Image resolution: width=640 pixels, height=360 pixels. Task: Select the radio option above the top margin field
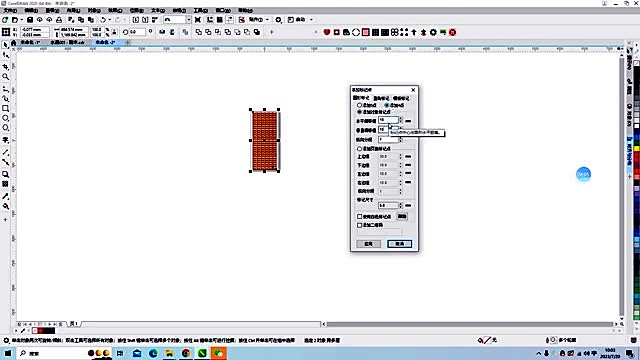[x=360, y=149]
